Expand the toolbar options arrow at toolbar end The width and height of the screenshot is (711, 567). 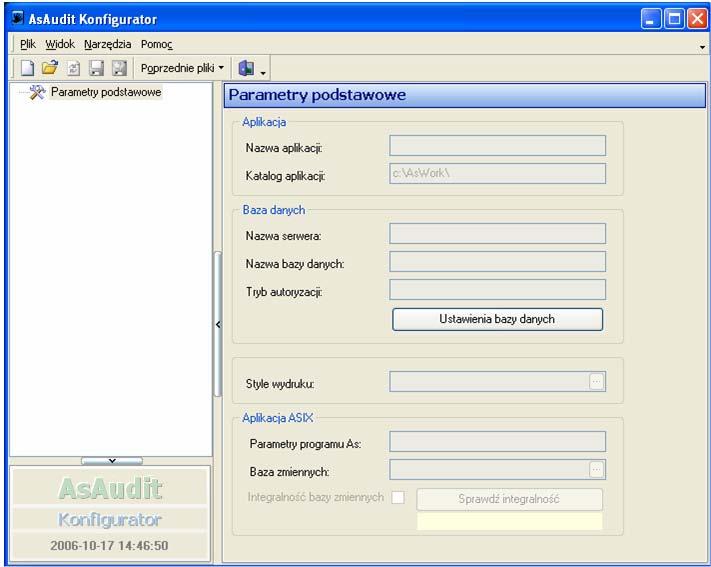click(263, 73)
